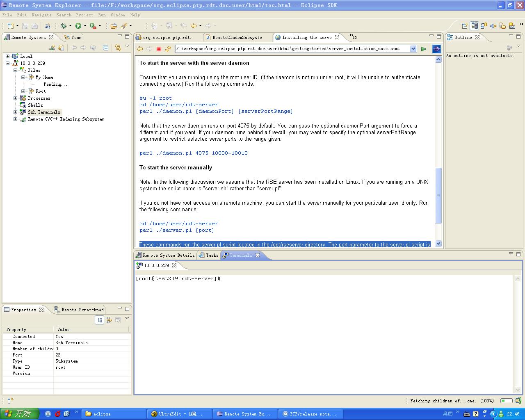Switch to Remote Scratchpad tab
Image resolution: width=525 pixels, height=420 pixels.
tap(79, 310)
